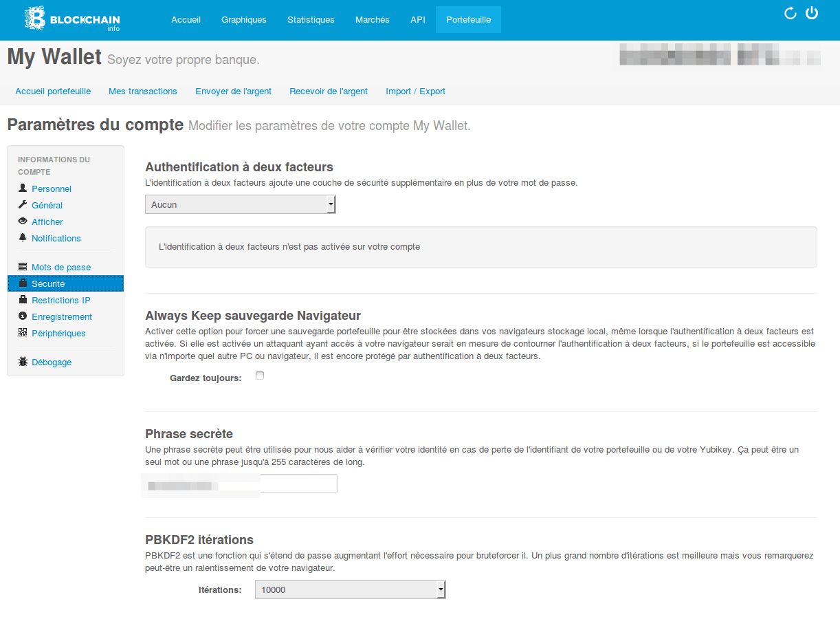Open the Marchés top menu
The height and width of the screenshot is (617, 840).
tap(373, 19)
